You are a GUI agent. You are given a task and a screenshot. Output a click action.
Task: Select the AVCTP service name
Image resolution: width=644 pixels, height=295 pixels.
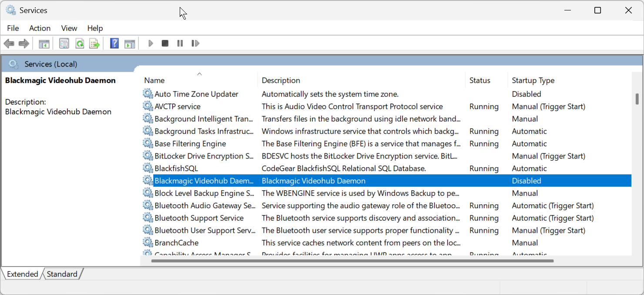pos(178,106)
